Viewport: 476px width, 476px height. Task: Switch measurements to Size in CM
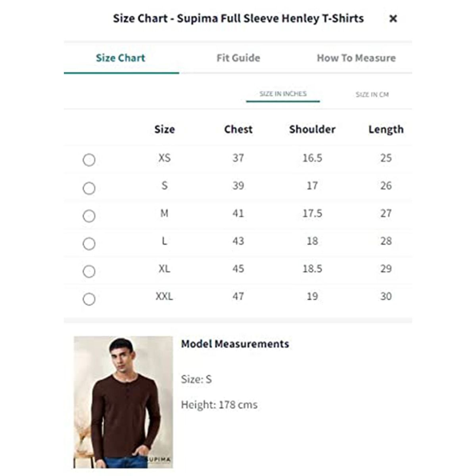[x=372, y=94]
